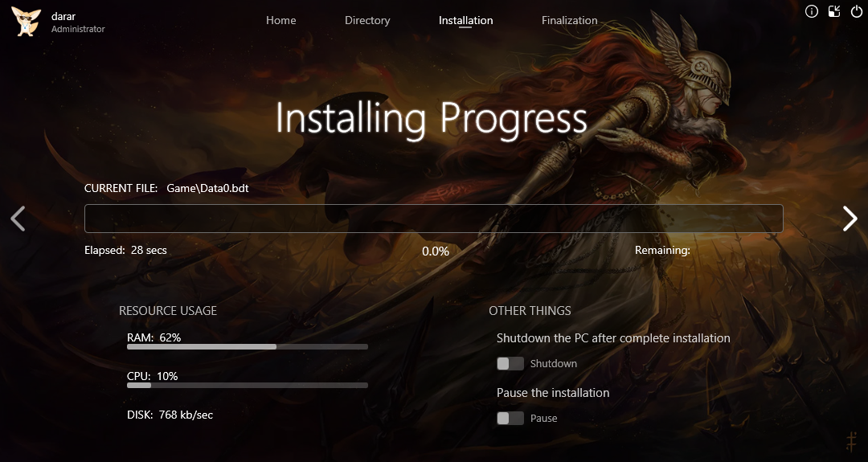Image resolution: width=868 pixels, height=462 pixels.
Task: Click the Elapsed 28 secs text
Action: [125, 250]
